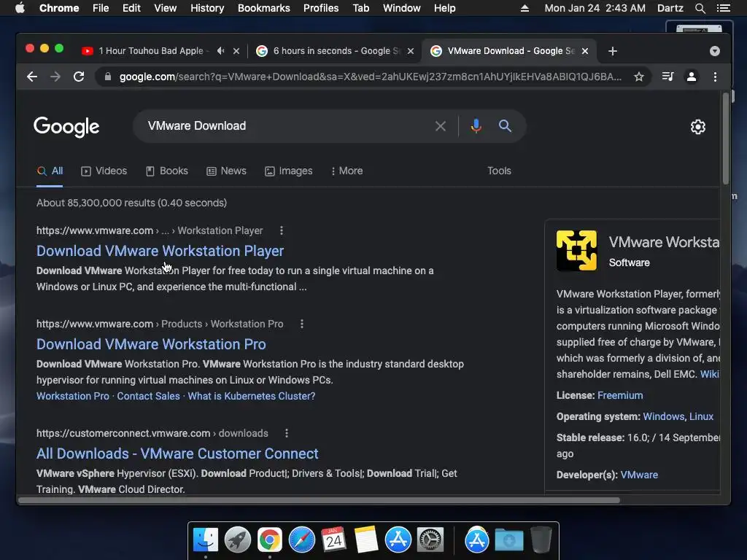747x560 pixels.
Task: Open Downloads folder in Dock
Action: pos(508,540)
